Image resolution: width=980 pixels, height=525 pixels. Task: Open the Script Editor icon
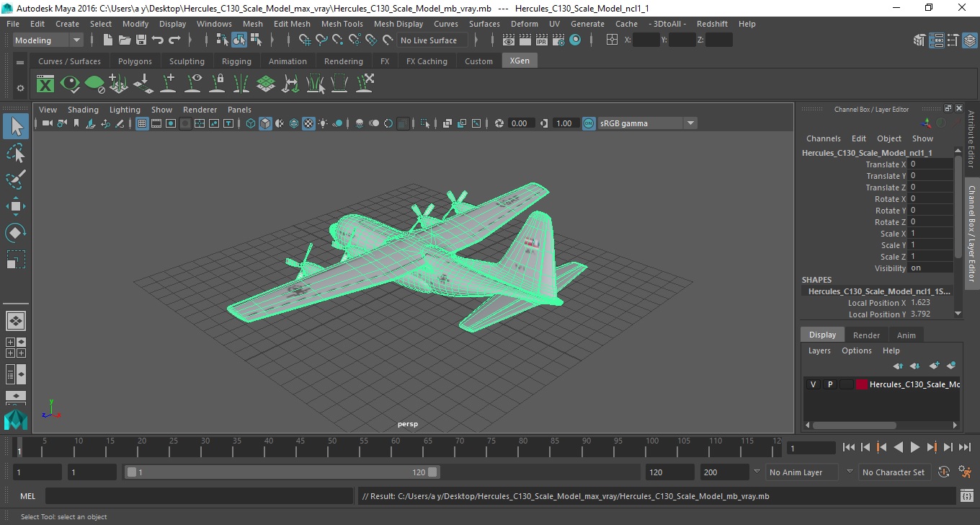[967, 496]
